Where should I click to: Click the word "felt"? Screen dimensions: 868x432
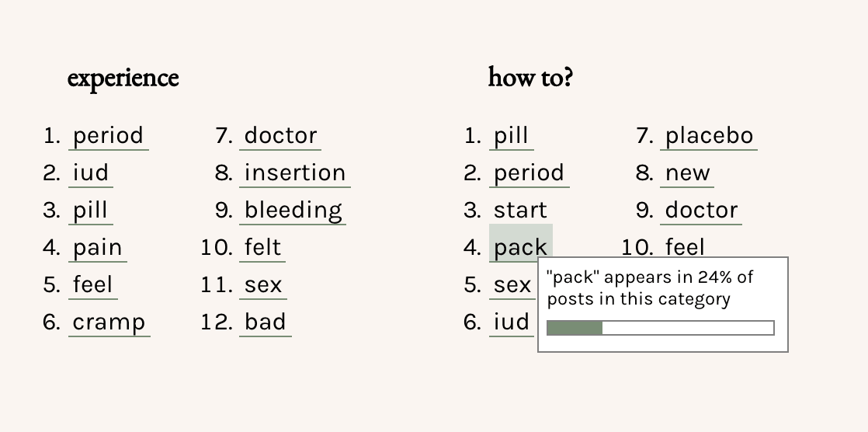[262, 248]
